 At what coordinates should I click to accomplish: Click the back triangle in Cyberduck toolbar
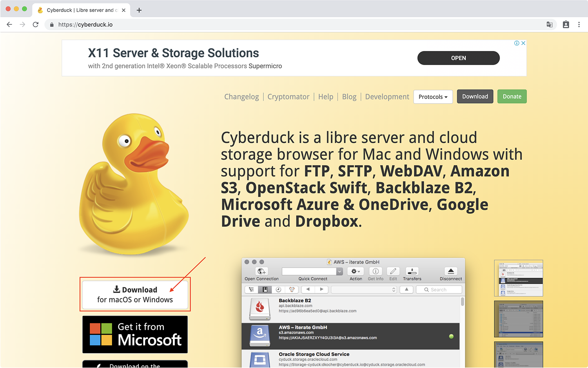[308, 290]
